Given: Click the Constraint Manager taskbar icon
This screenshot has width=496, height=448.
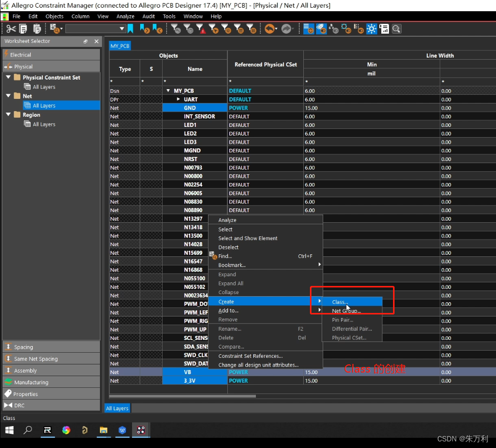Looking at the screenshot, I should pos(141,430).
